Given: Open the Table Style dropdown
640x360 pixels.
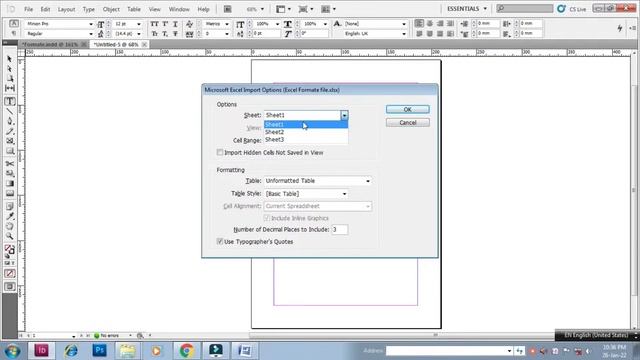Looking at the screenshot, I should click(x=344, y=194).
